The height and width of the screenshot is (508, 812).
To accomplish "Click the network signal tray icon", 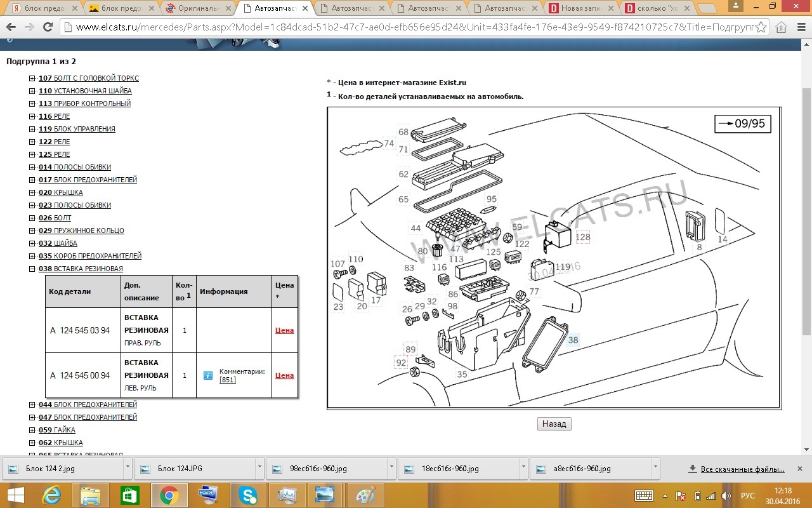I will pos(712,495).
